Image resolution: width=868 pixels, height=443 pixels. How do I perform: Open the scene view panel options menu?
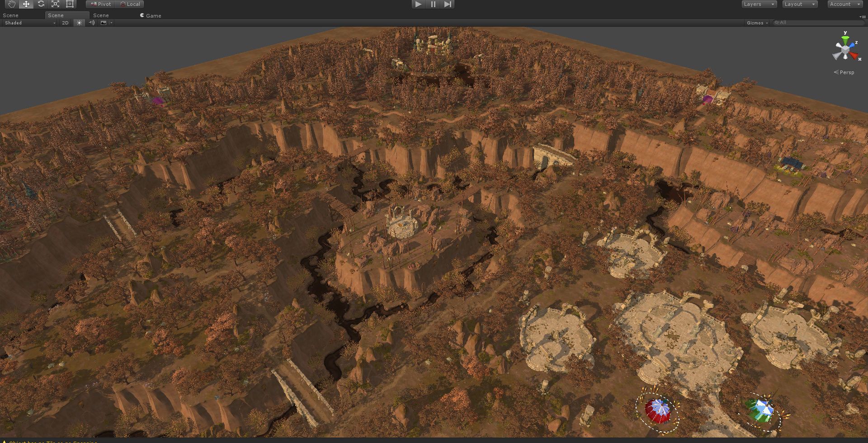(x=862, y=16)
